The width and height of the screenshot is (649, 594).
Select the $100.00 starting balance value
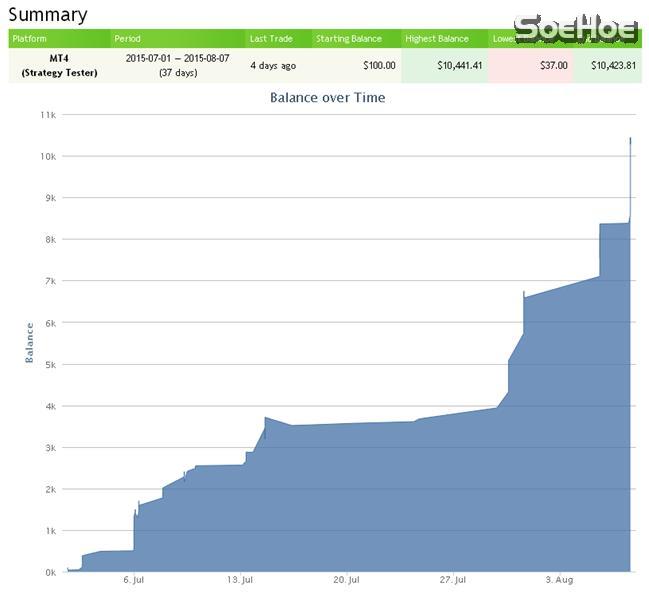point(378,66)
